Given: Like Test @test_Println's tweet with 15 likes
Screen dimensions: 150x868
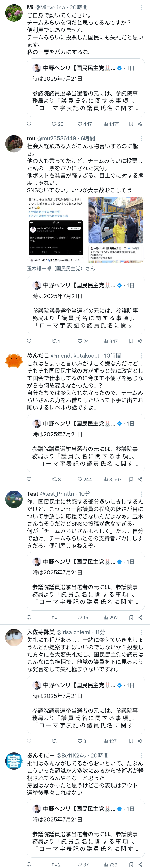Looking at the screenshot, I should [83, 618].
